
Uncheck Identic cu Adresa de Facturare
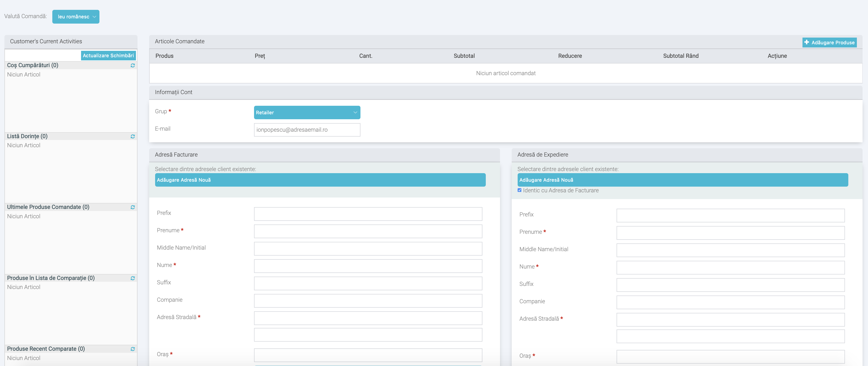click(x=519, y=190)
